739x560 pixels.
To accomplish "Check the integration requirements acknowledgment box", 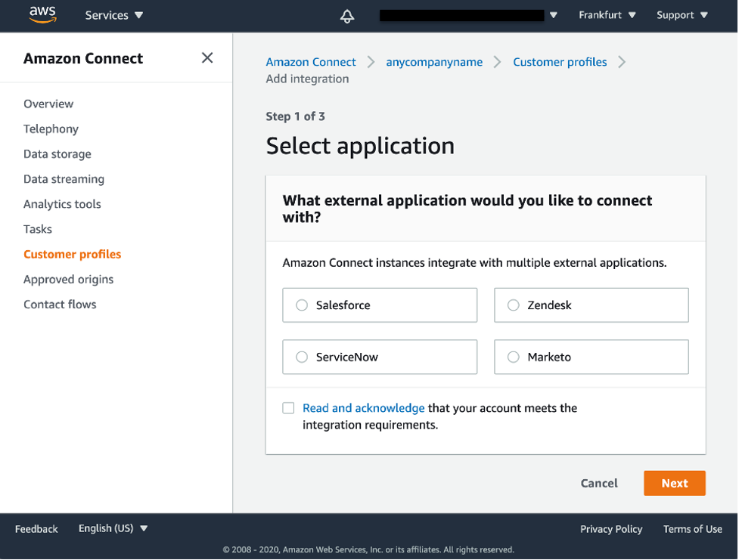I will coord(288,408).
